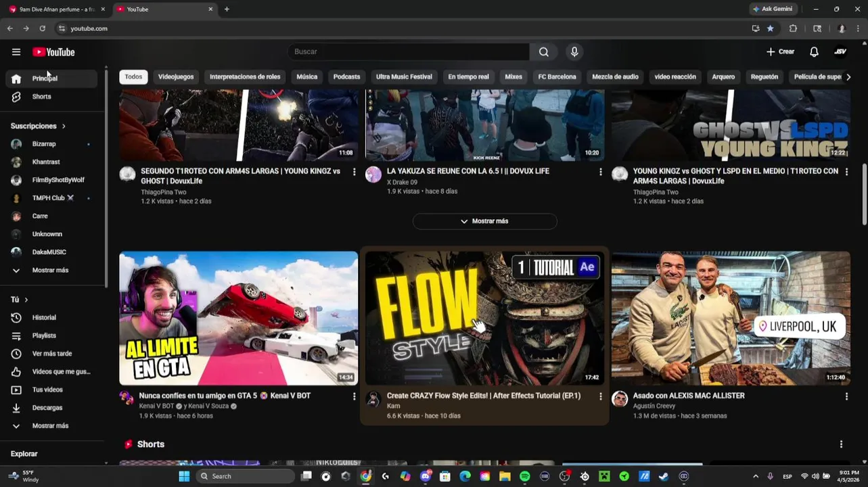
Task: Click the taskbar Search box
Action: coord(246,476)
